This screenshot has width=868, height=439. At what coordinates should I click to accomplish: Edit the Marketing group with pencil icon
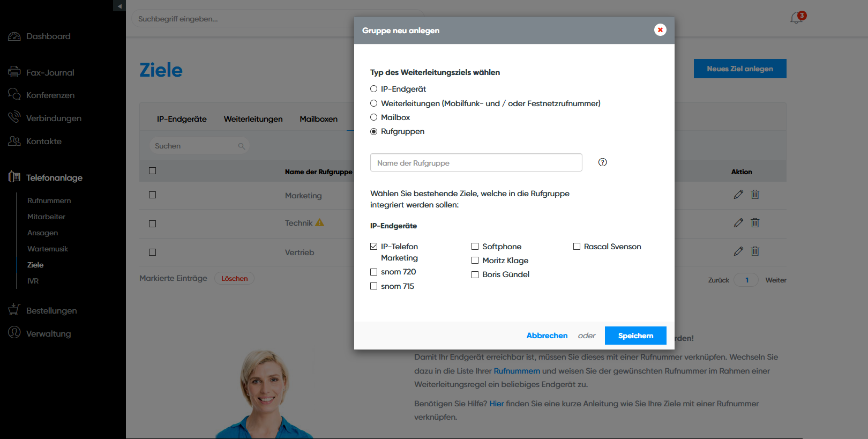coord(738,195)
